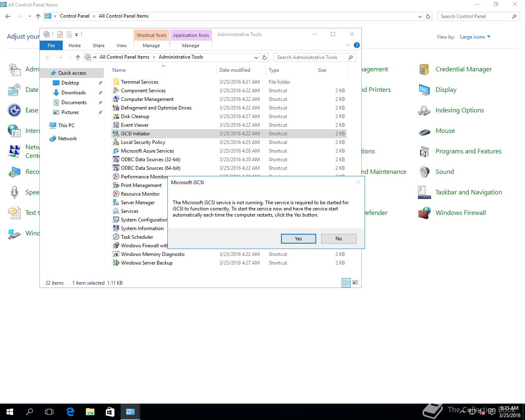The image size is (525, 420).
Task: Select the Component Services shortcut icon
Action: point(116,91)
